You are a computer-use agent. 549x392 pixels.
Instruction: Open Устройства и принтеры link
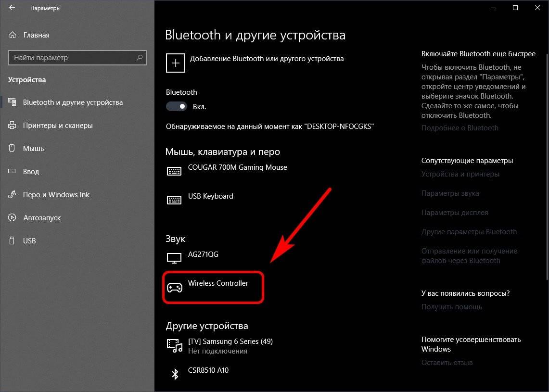click(x=460, y=174)
